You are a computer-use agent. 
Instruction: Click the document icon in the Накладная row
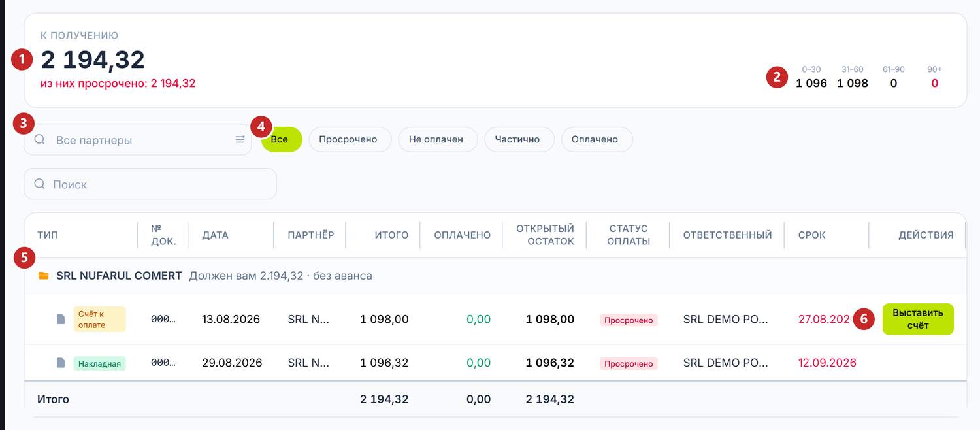[x=61, y=363]
